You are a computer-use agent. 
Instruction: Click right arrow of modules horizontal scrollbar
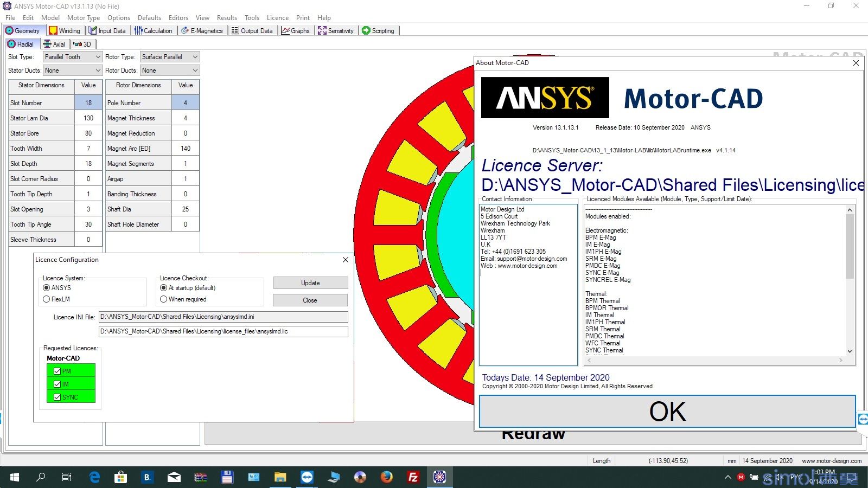click(841, 361)
